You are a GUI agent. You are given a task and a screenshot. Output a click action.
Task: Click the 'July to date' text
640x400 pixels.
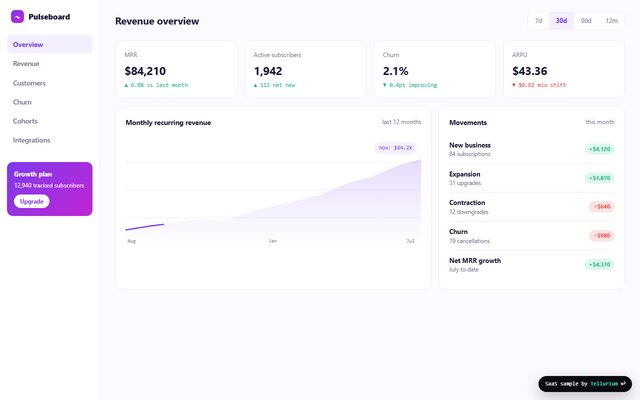(x=464, y=269)
